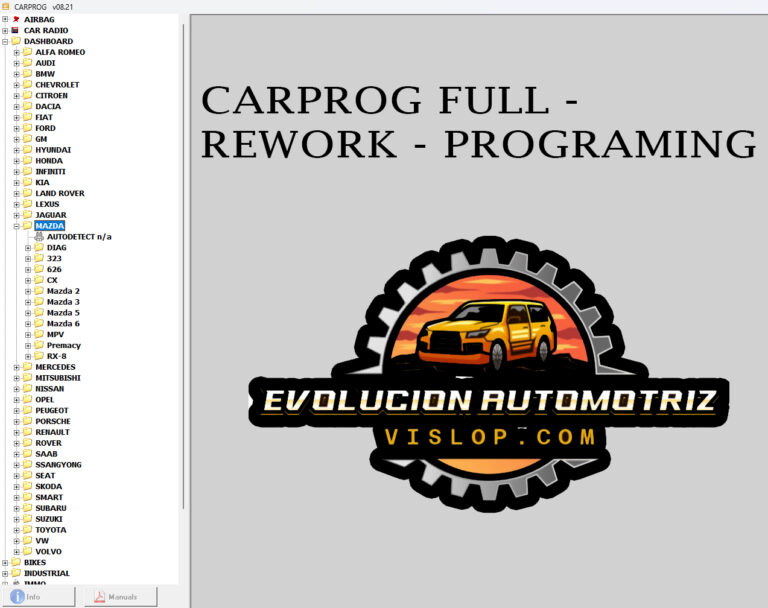Select the Premacy model entry
768x608 pixels.
[x=63, y=345]
